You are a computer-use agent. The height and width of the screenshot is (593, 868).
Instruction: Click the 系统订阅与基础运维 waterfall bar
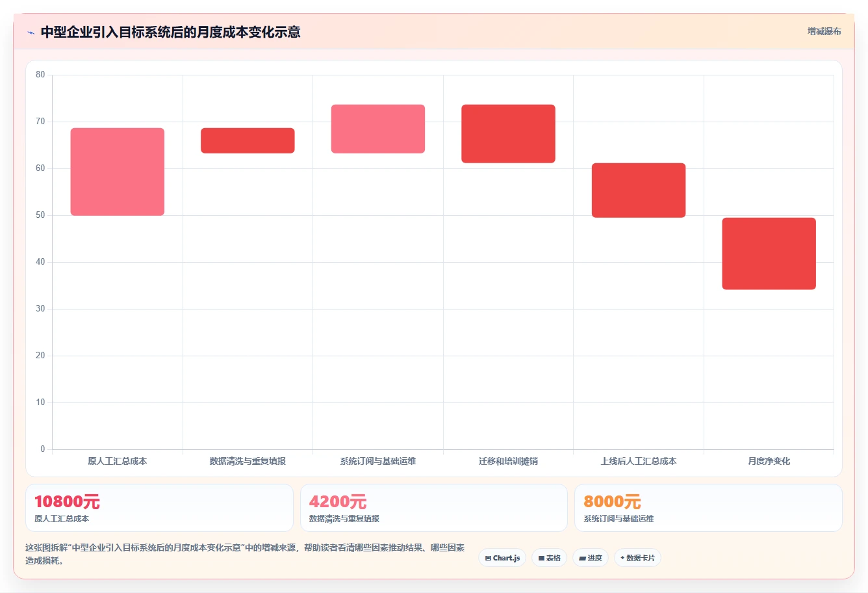pyautogui.click(x=378, y=129)
